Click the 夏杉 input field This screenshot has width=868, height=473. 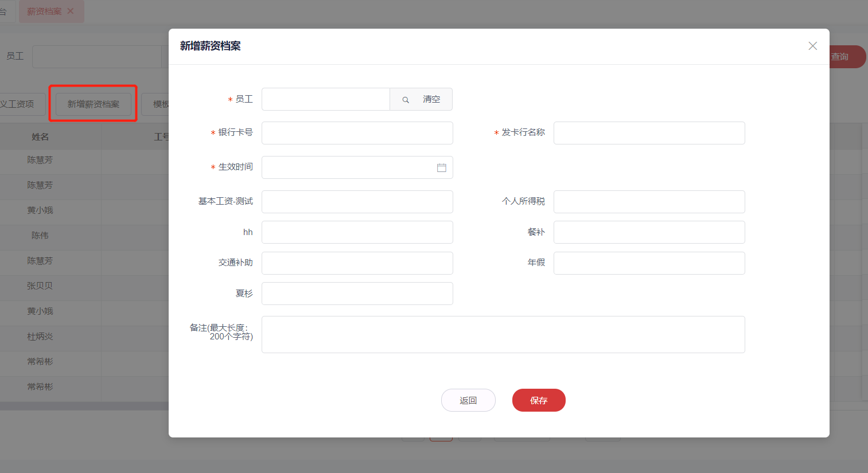[x=357, y=294]
